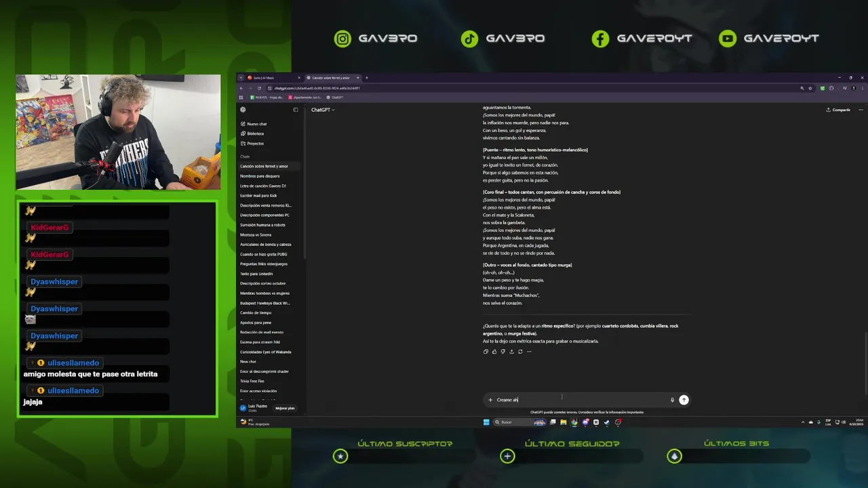This screenshot has width=868, height=488.
Task: Open the NUEVOS Hojas bookmark
Action: pyautogui.click(x=267, y=98)
